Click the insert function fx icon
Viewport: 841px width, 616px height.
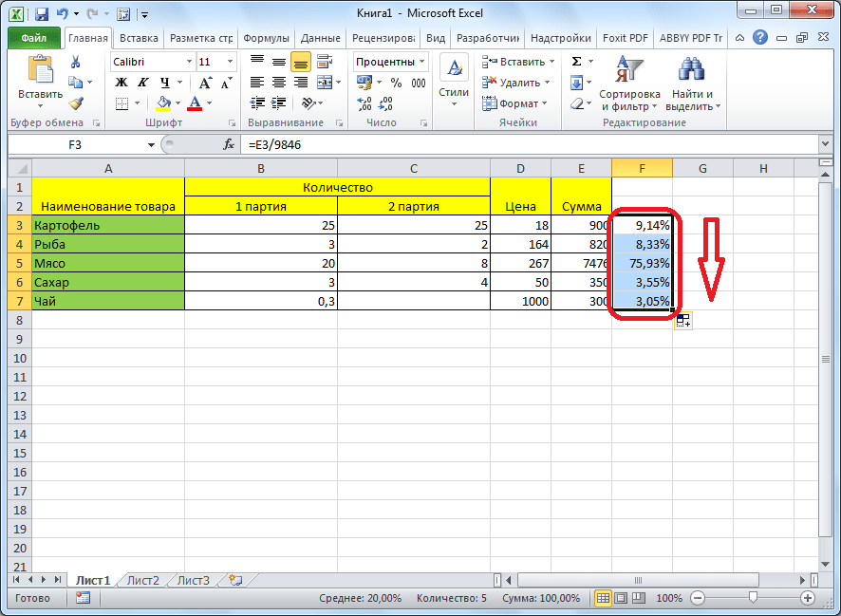coord(229,144)
